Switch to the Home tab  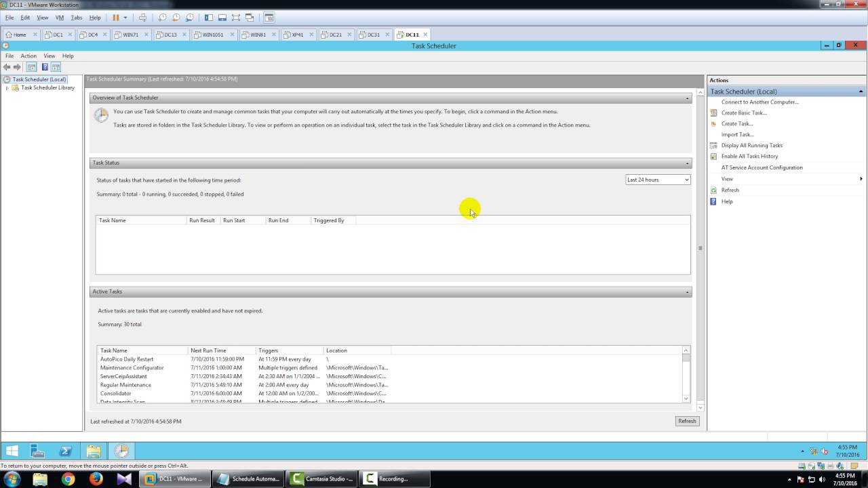click(20, 35)
